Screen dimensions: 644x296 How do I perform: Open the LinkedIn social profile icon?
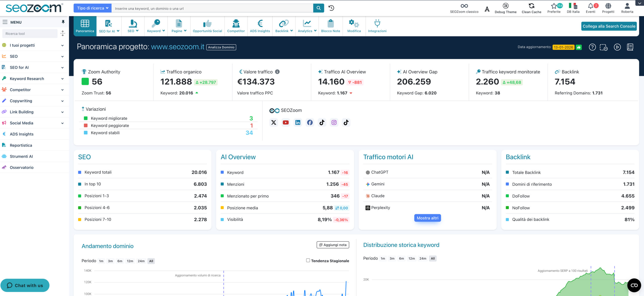pyautogui.click(x=298, y=122)
